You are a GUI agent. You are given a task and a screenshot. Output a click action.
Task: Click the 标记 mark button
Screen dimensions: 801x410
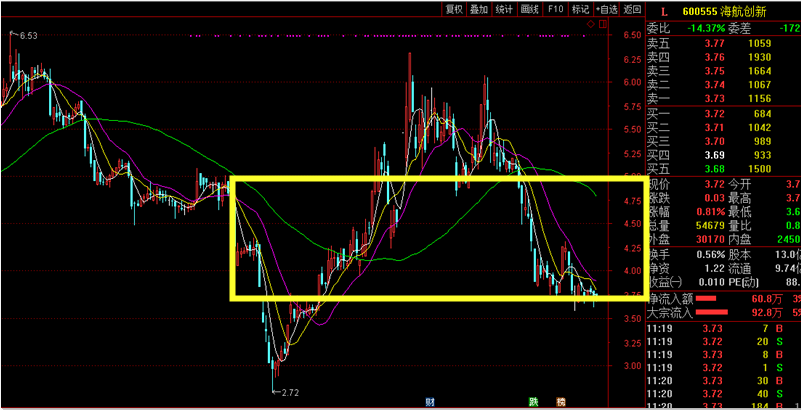[580, 10]
